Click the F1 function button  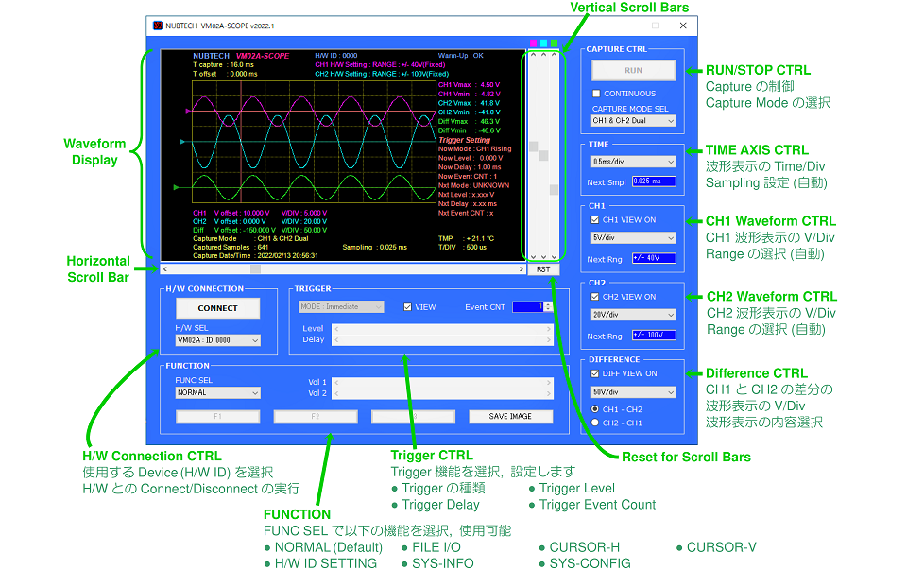[x=217, y=416]
